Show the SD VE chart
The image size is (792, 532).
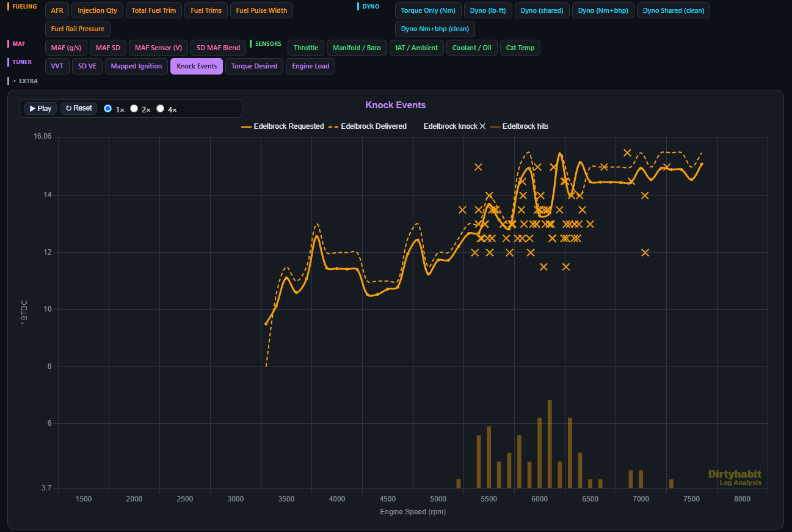pyautogui.click(x=87, y=66)
